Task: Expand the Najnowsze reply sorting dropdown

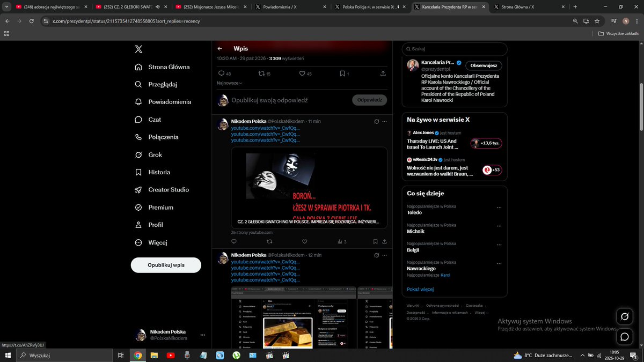Action: pyautogui.click(x=229, y=83)
